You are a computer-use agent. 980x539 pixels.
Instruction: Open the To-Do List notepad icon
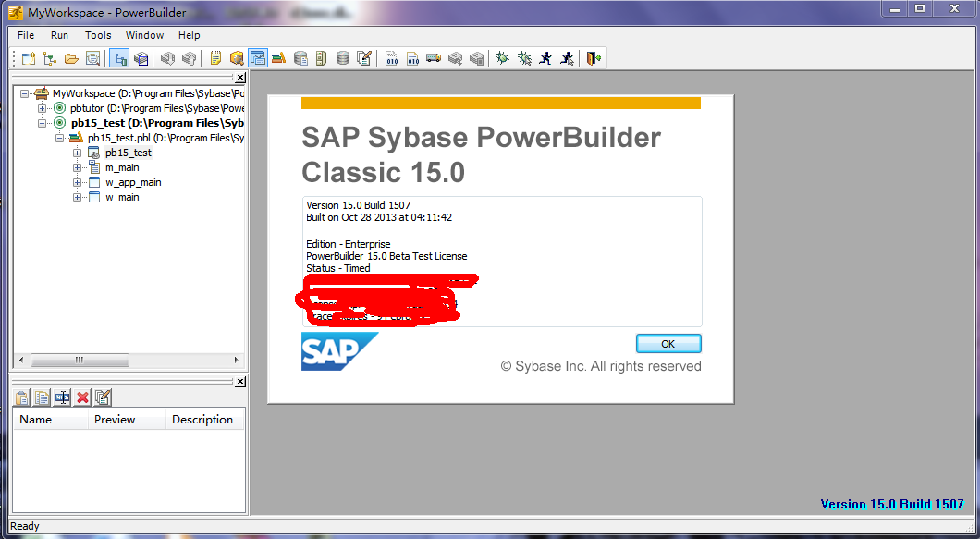coord(215,58)
